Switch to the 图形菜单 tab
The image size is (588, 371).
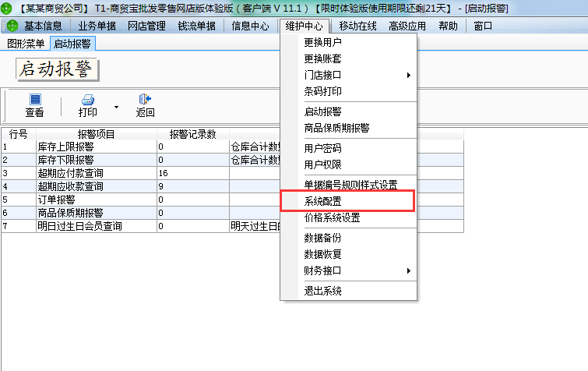[x=26, y=43]
